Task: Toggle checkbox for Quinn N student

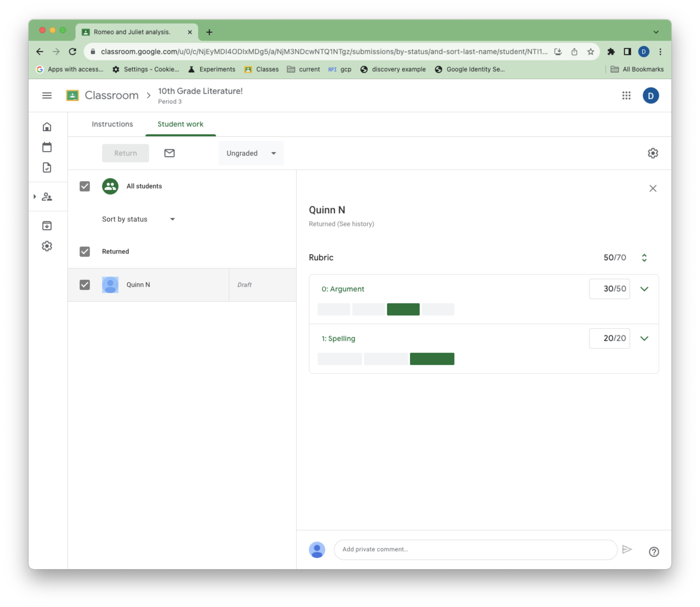Action: (x=85, y=284)
